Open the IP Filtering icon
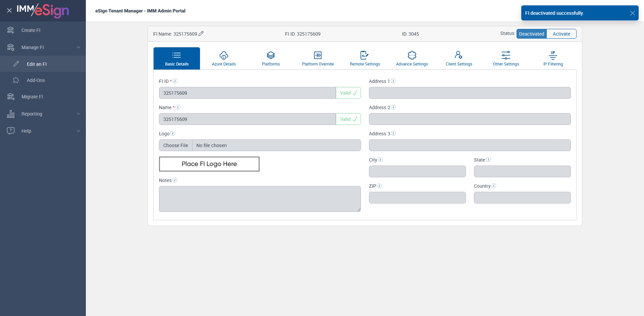This screenshot has width=644, height=316. click(553, 55)
